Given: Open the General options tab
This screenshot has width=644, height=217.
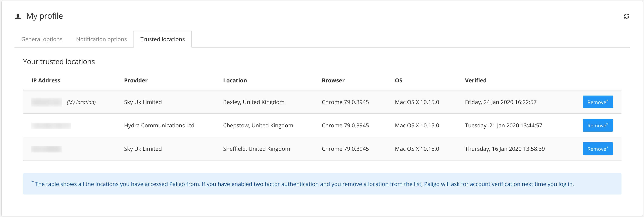Looking at the screenshot, I should click(42, 39).
